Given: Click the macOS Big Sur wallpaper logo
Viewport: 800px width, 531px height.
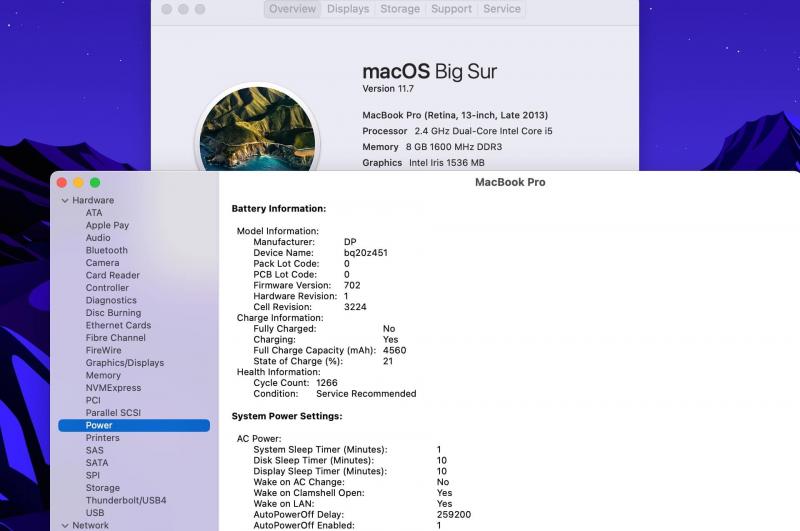Looking at the screenshot, I should [x=257, y=129].
